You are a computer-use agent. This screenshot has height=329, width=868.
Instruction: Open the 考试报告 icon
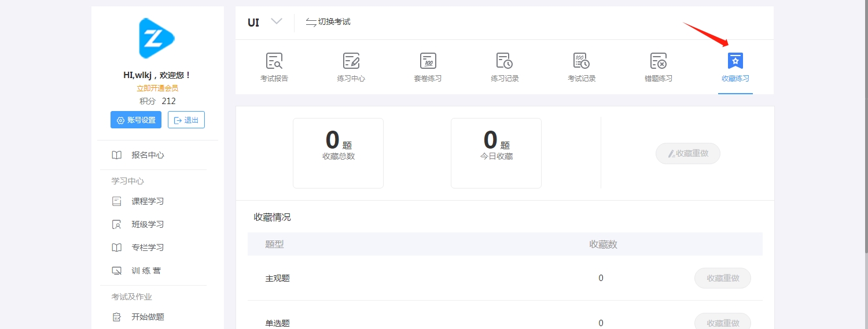(274, 61)
